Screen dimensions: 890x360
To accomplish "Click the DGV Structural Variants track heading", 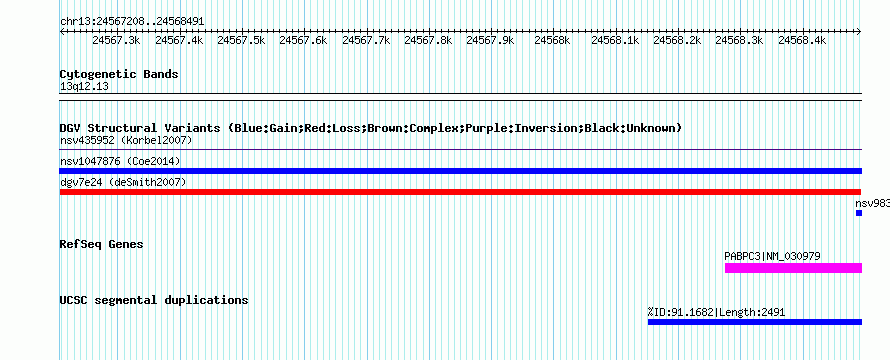I will (x=370, y=128).
